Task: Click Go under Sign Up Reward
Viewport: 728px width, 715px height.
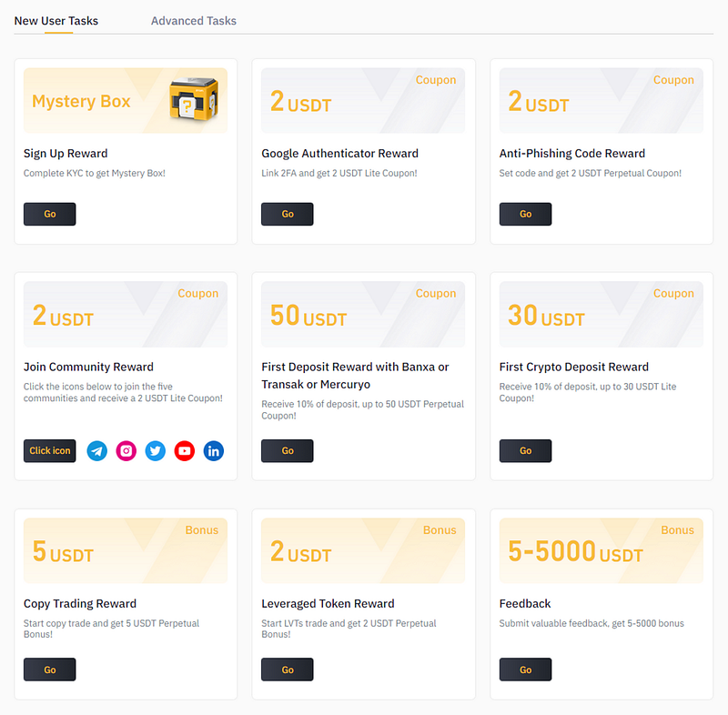Action: click(50, 214)
